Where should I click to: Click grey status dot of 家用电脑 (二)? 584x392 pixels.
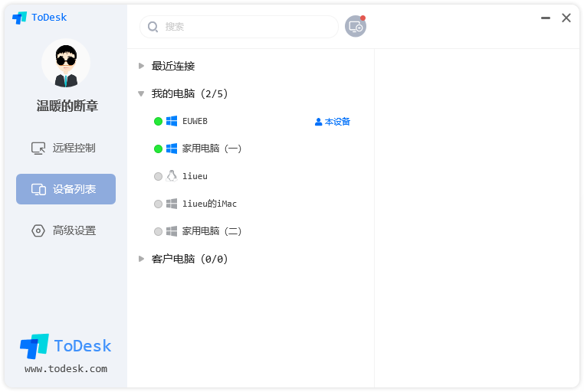click(159, 231)
